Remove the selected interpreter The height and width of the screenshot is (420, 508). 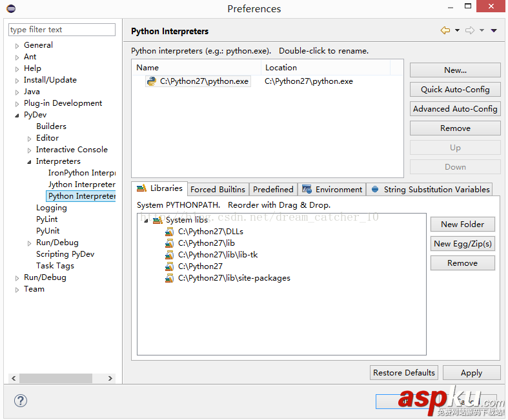pyautogui.click(x=455, y=128)
